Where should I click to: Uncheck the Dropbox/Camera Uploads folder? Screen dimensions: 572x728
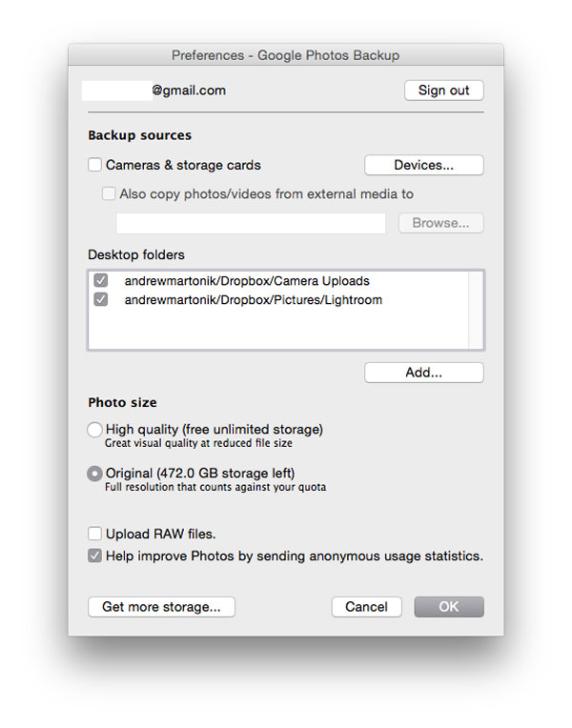pyautogui.click(x=101, y=280)
